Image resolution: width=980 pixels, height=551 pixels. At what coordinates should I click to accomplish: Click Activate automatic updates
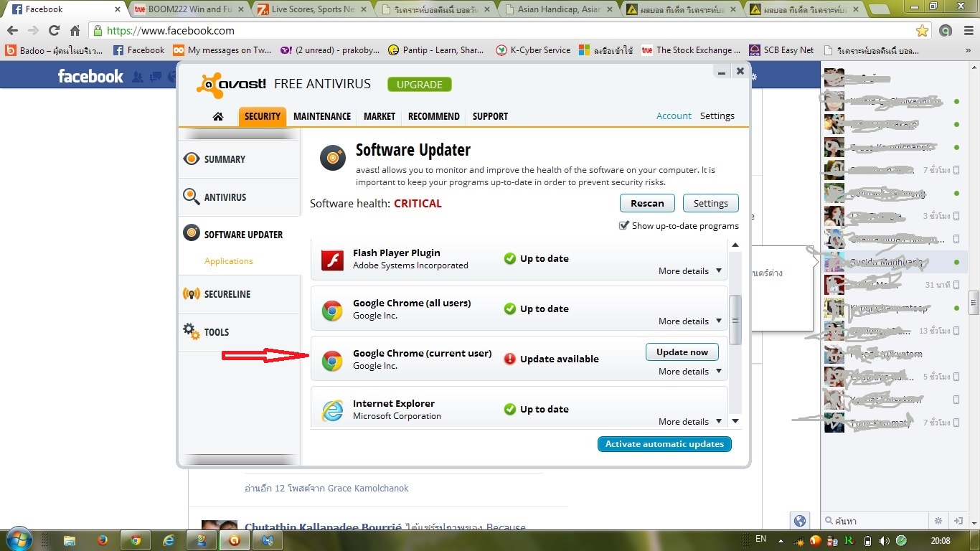coord(664,444)
